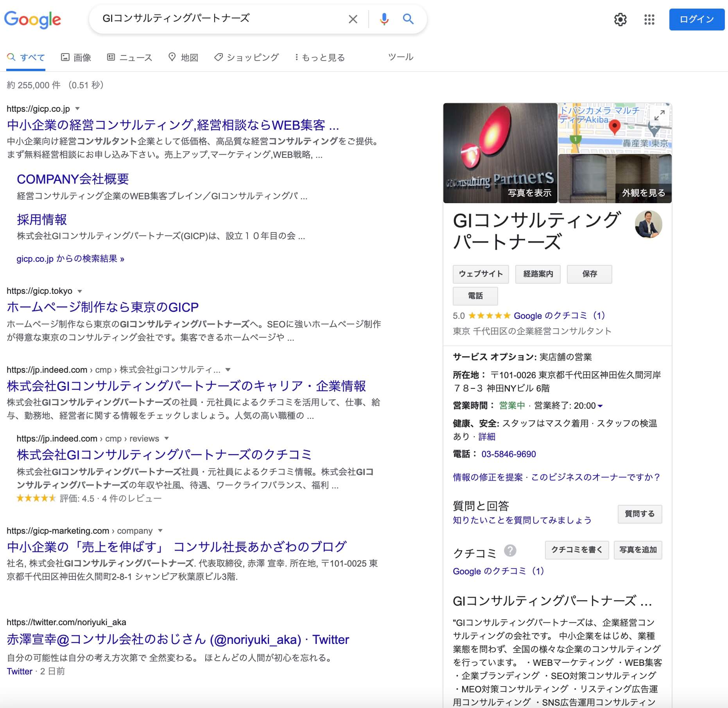Screen dimensions: 728x708
Task: Expand arrow next to indeed cmp URL
Action: click(228, 370)
